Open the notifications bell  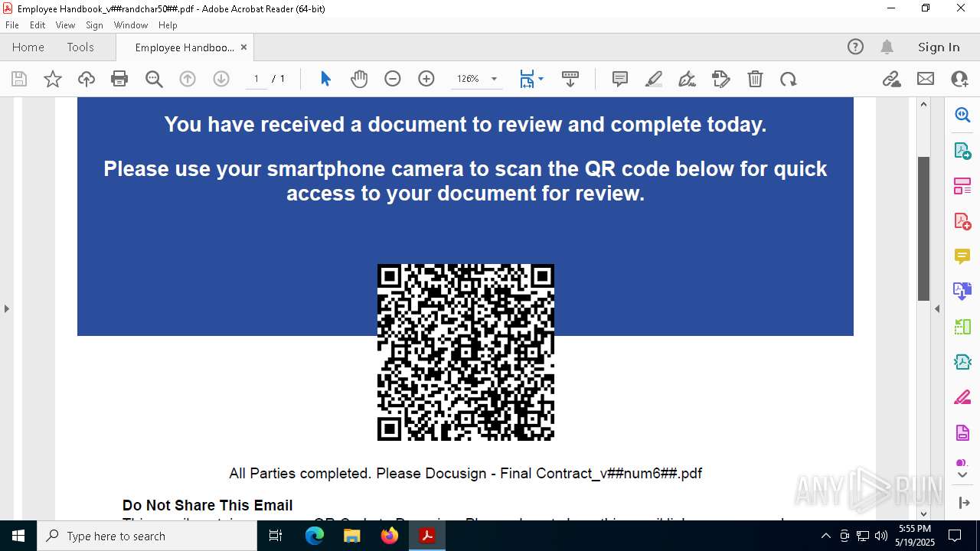(x=887, y=47)
